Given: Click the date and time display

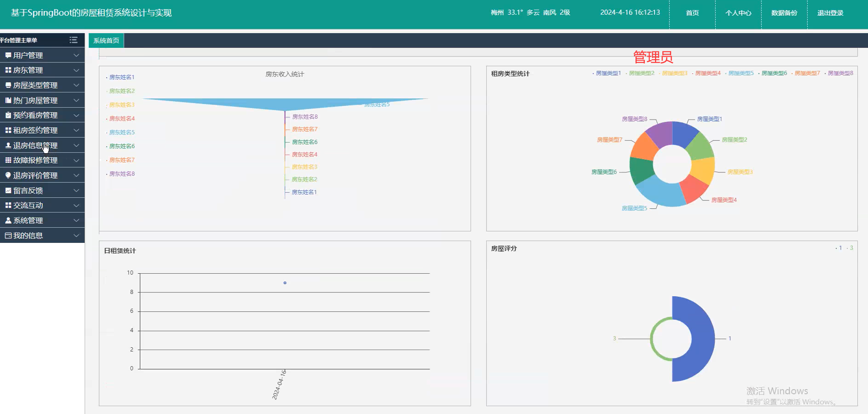Looking at the screenshot, I should pos(630,12).
